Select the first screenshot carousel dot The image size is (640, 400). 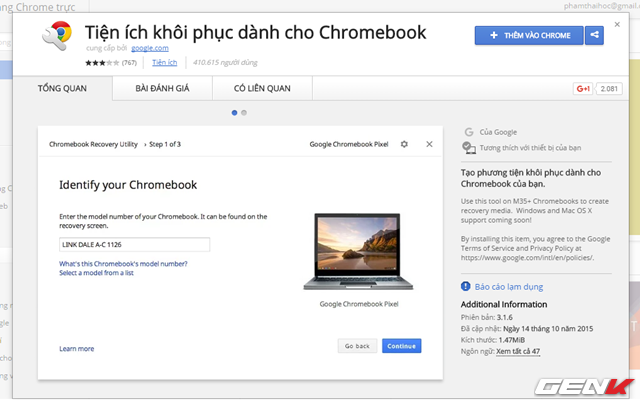coord(234,113)
